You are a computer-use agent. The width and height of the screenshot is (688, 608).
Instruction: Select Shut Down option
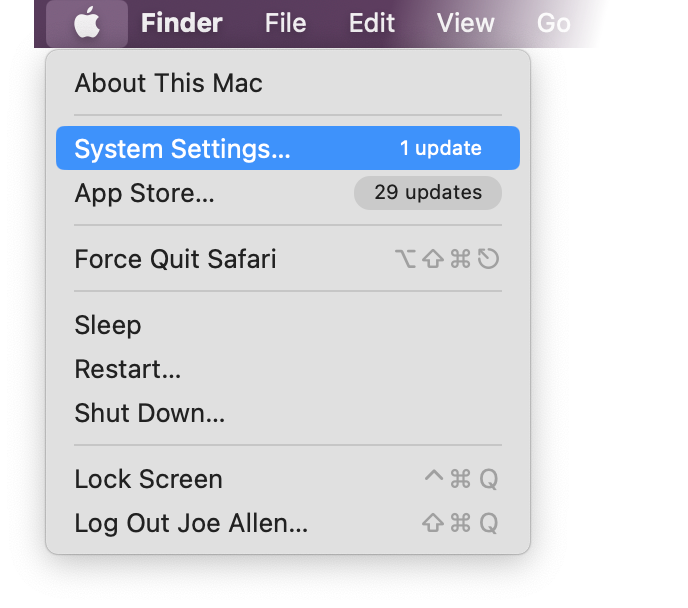tap(149, 412)
